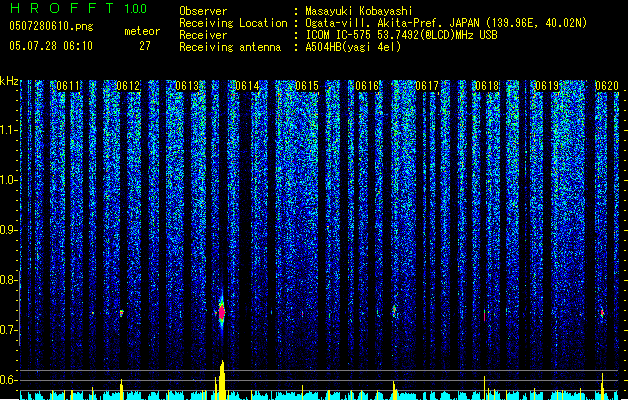Click the "Receiving Location" label
Image resolution: width=629 pixels, height=400 pixels.
(x=233, y=23)
